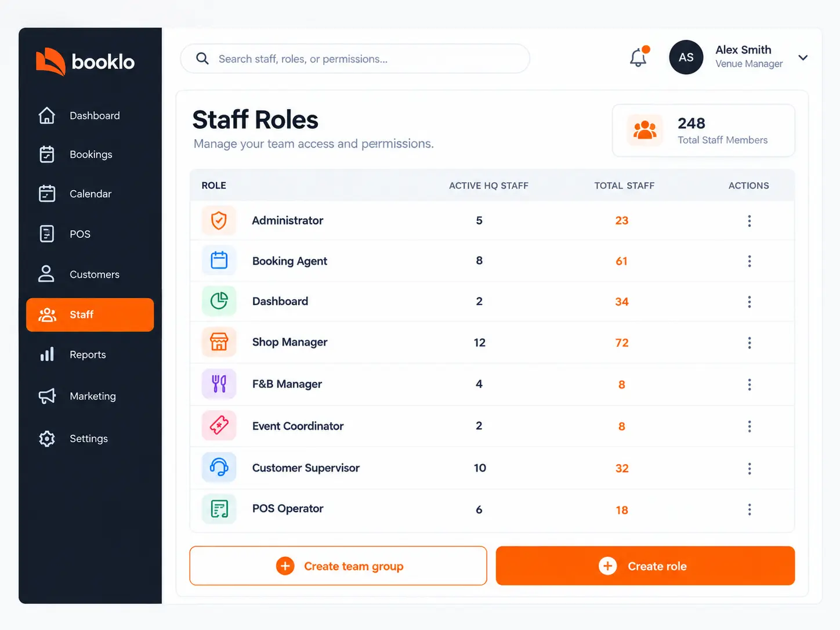Open actions menu for Administrator row

tap(750, 220)
